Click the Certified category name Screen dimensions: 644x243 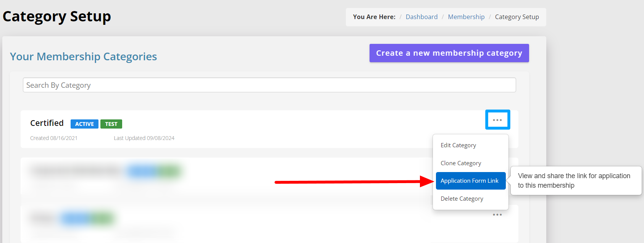pos(47,123)
